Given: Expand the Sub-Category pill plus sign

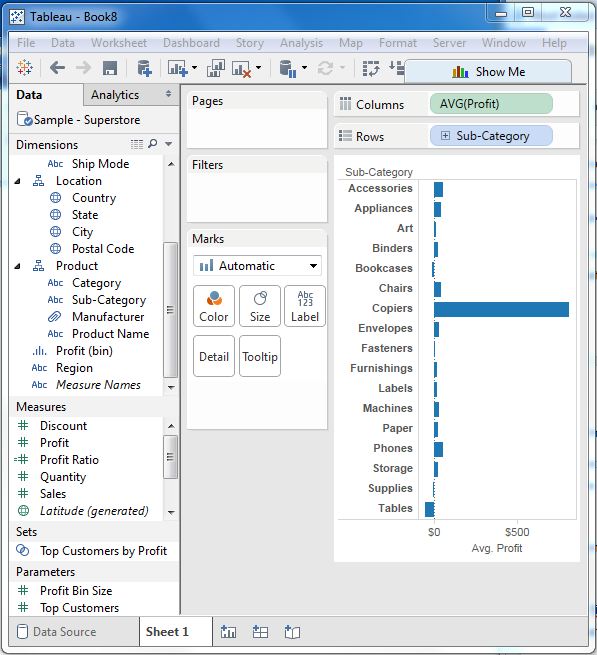Looking at the screenshot, I should [445, 136].
